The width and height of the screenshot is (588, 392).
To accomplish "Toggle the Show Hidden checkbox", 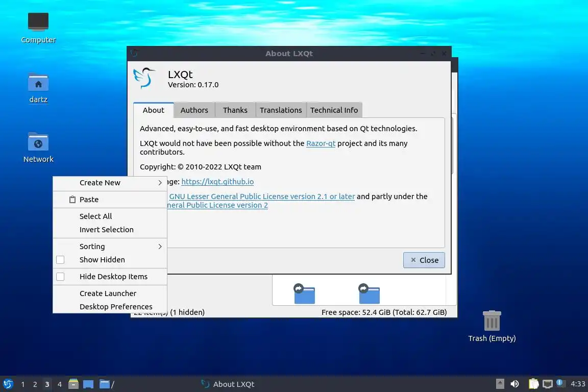I will 60,260.
